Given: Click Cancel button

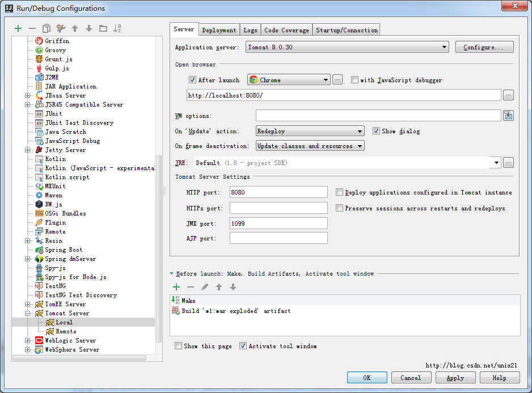Looking at the screenshot, I should (x=411, y=377).
